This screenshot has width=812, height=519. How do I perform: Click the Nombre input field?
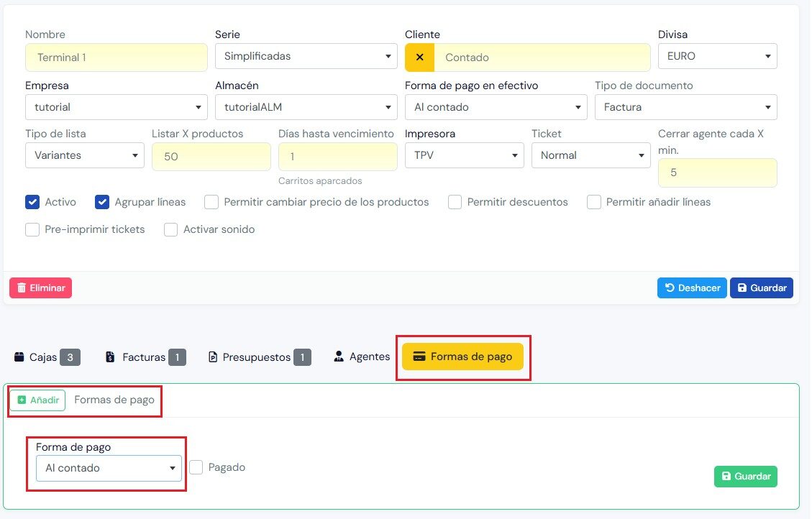116,58
